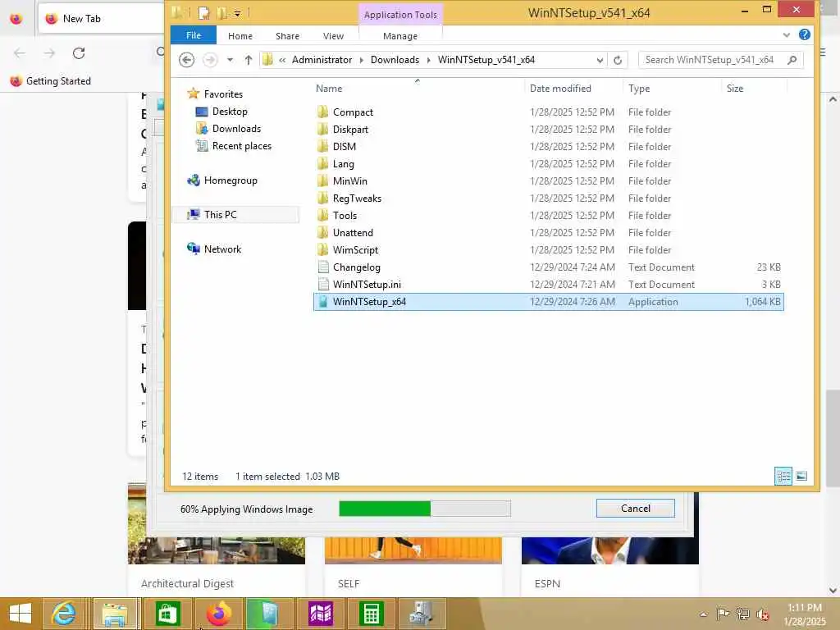Switch to the Home ribbon tab
This screenshot has width=840, height=630.
pyautogui.click(x=240, y=36)
